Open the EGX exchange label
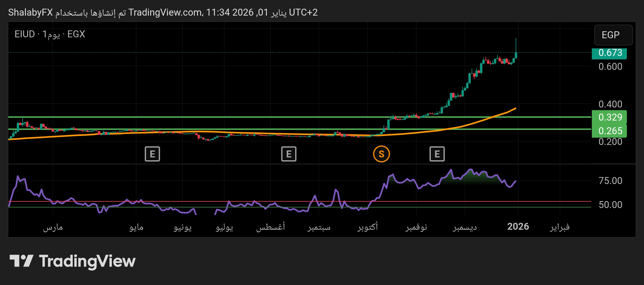The image size is (644, 285). click(76, 34)
